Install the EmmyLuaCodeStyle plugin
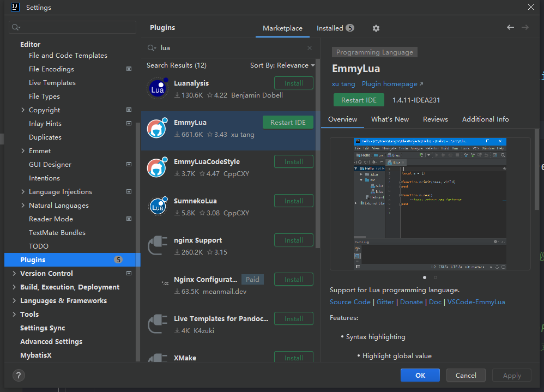 coord(293,162)
